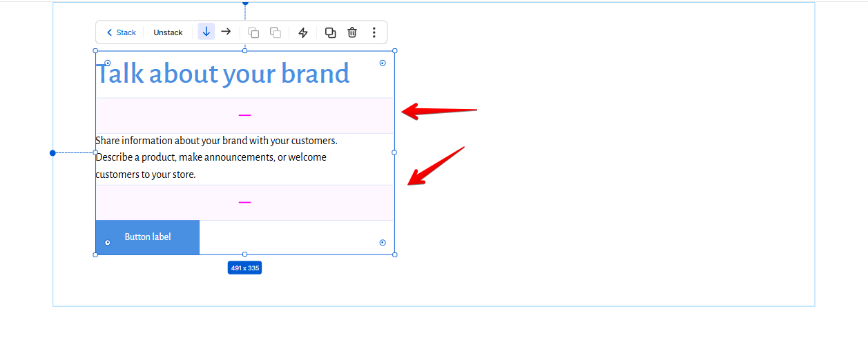Open the three-dot more options menu

click(374, 32)
